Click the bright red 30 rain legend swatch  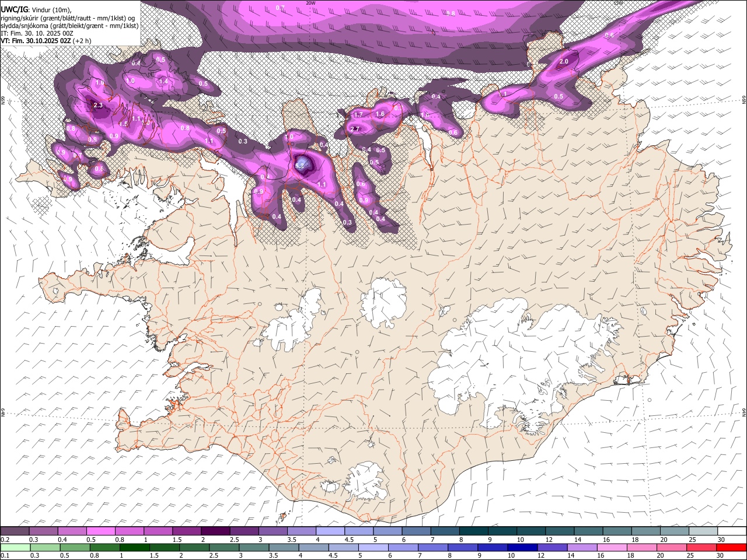[x=731, y=547]
